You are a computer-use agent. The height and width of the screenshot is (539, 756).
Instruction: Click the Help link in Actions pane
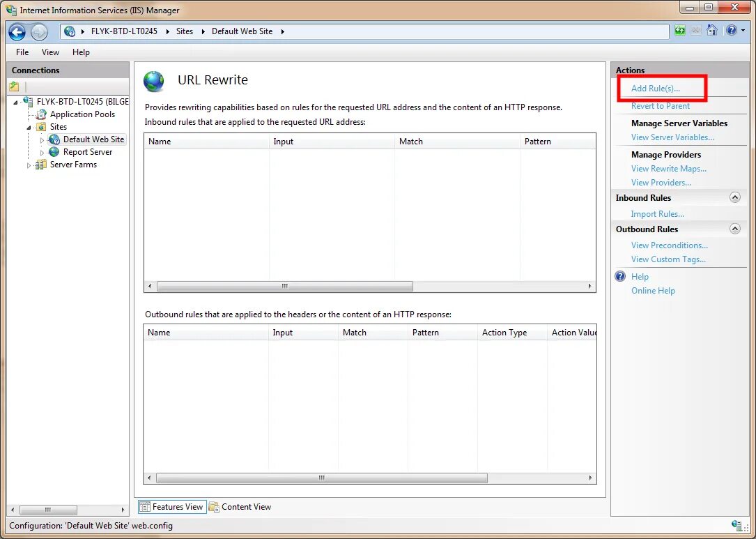click(640, 277)
